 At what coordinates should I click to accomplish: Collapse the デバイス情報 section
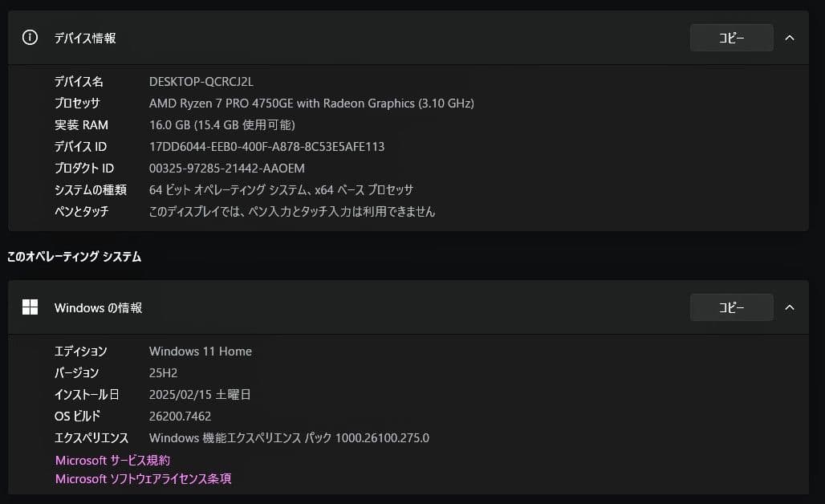click(789, 37)
